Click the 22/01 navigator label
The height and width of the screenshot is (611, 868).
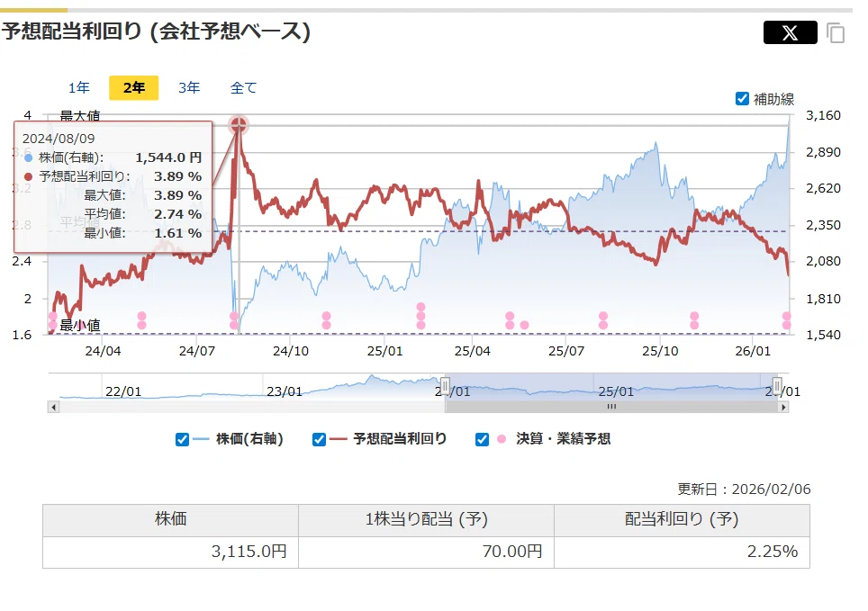click(x=122, y=391)
